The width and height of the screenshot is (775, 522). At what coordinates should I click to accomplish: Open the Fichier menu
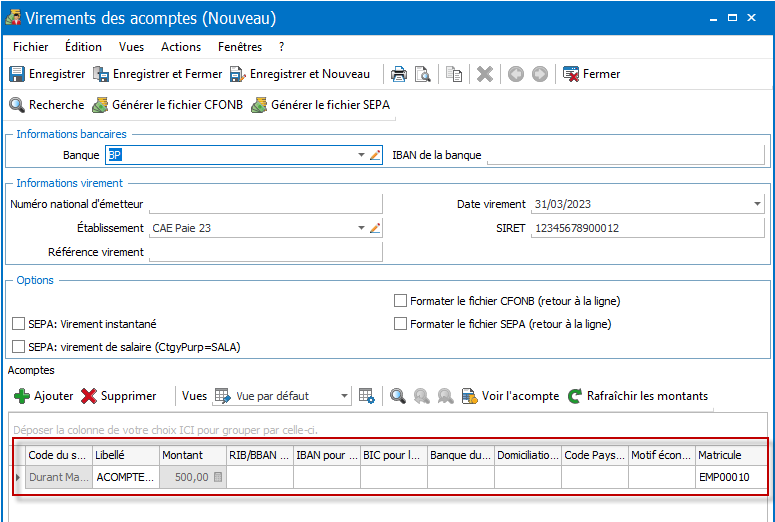click(31, 47)
